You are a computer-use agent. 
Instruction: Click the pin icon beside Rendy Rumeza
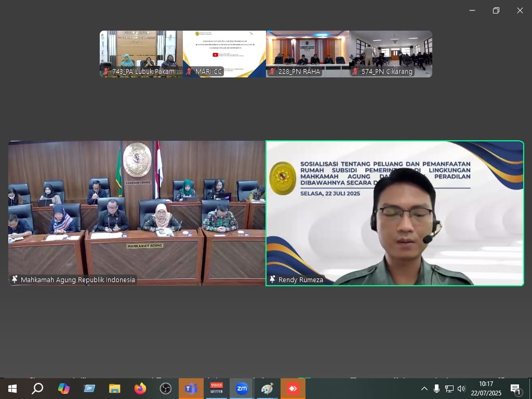[272, 280]
